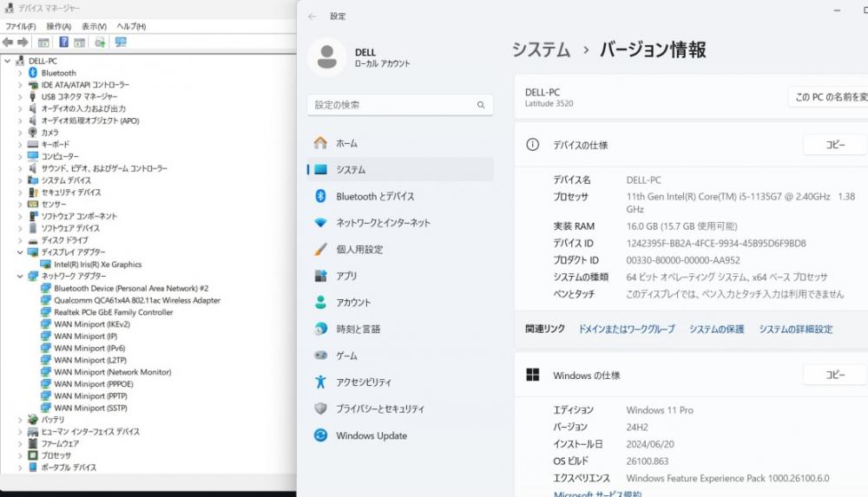
Task: Open 個人用設定 in Settings sidebar
Action: [399, 250]
